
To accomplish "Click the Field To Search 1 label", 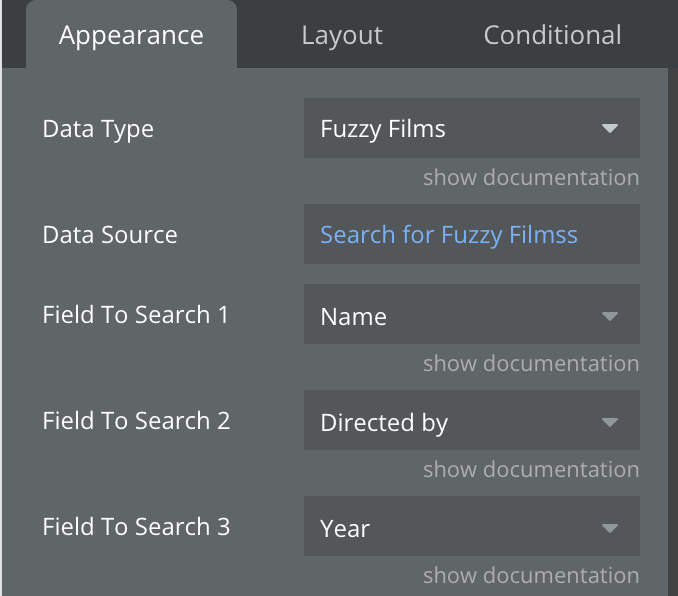I will click(x=136, y=315).
